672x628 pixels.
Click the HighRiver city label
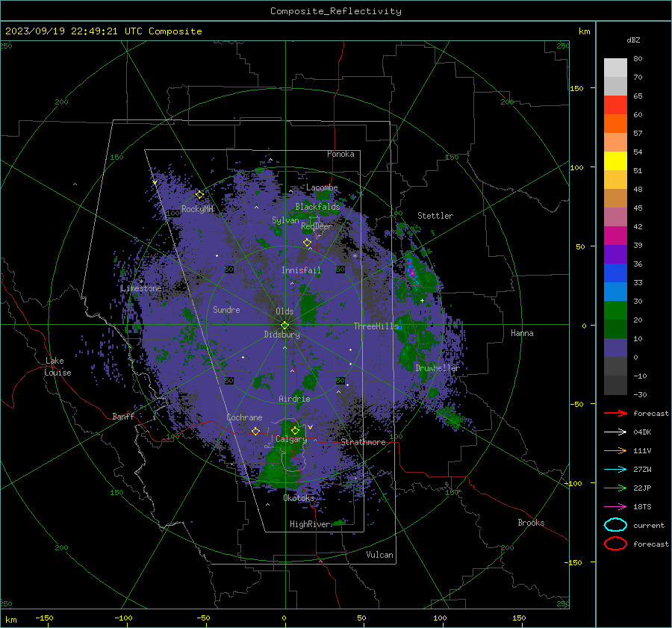tap(310, 524)
